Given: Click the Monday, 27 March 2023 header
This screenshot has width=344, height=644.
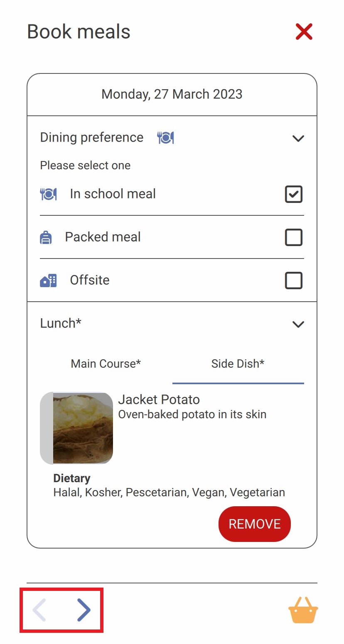Looking at the screenshot, I should [x=172, y=94].
